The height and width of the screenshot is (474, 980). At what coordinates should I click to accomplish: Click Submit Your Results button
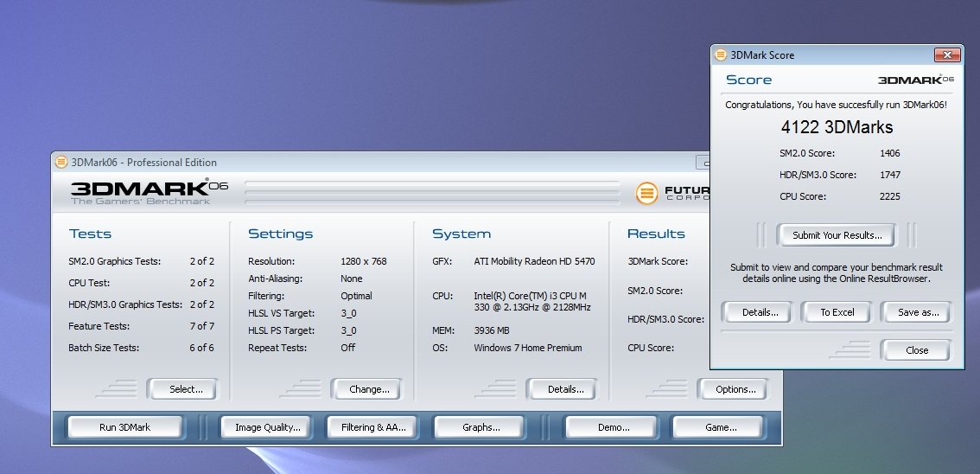coord(837,235)
